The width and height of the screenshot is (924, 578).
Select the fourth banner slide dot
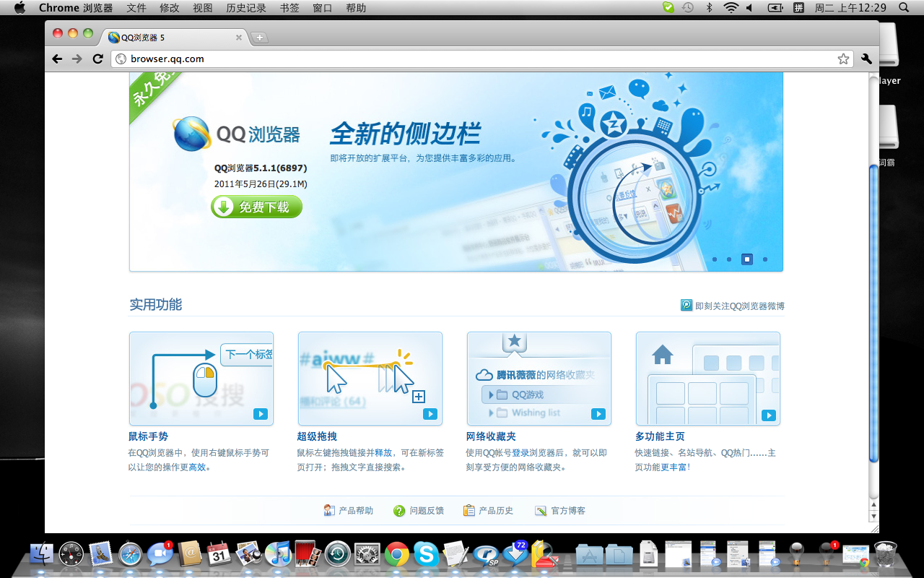click(x=765, y=259)
